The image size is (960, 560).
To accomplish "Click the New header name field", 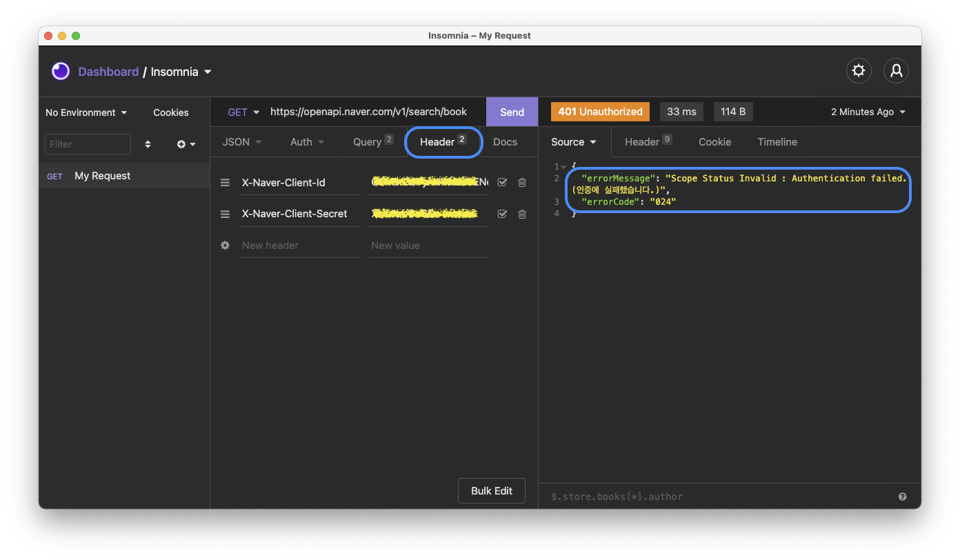I will (301, 246).
